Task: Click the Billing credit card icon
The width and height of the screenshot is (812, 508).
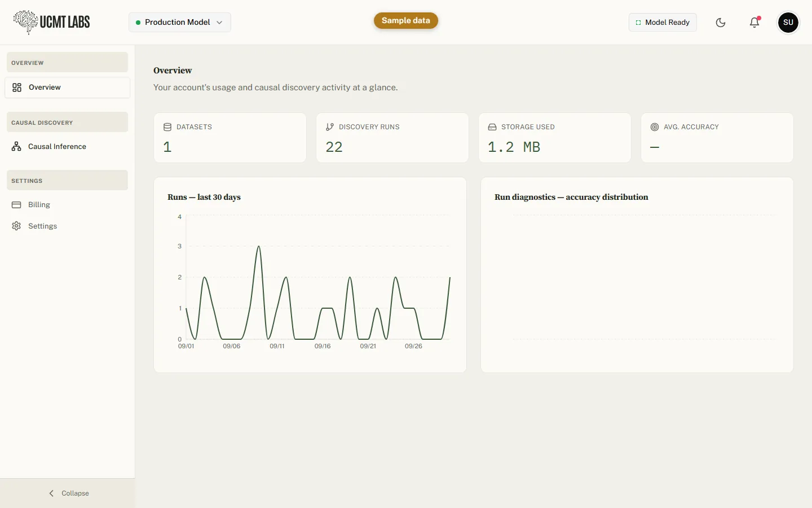Action: 16,205
